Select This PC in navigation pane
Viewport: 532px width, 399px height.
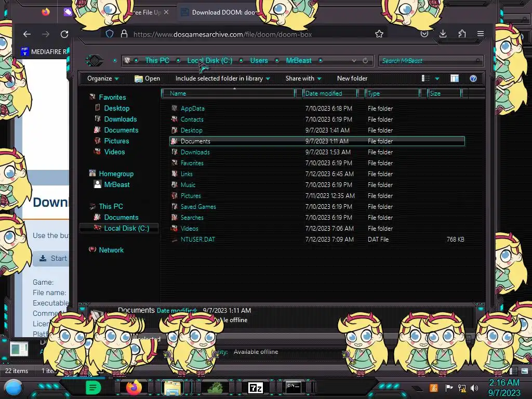(x=111, y=206)
